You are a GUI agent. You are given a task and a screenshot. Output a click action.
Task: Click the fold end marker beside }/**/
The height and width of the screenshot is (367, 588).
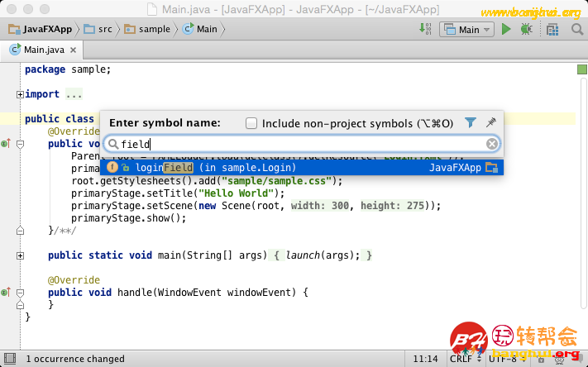pyautogui.click(x=20, y=231)
